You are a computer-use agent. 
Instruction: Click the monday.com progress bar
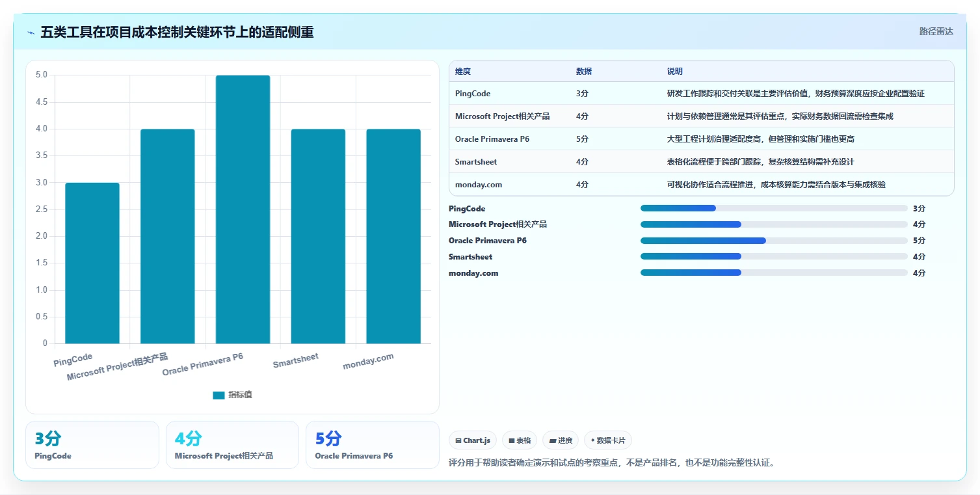coord(774,273)
